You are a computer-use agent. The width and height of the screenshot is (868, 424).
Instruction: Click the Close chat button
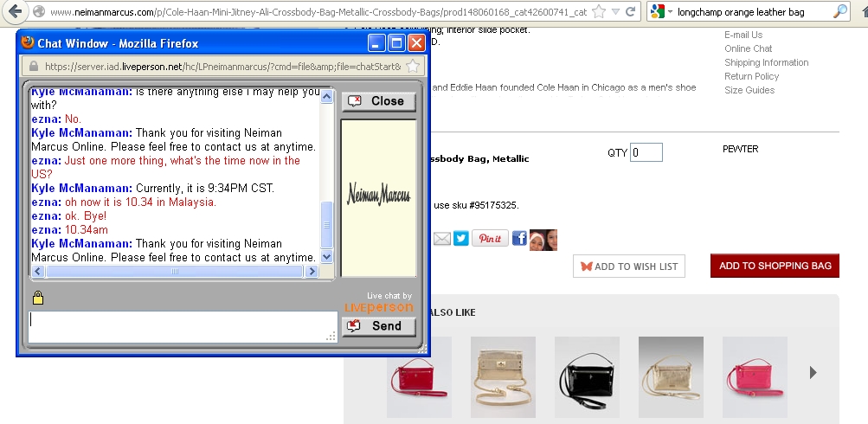coord(379,100)
